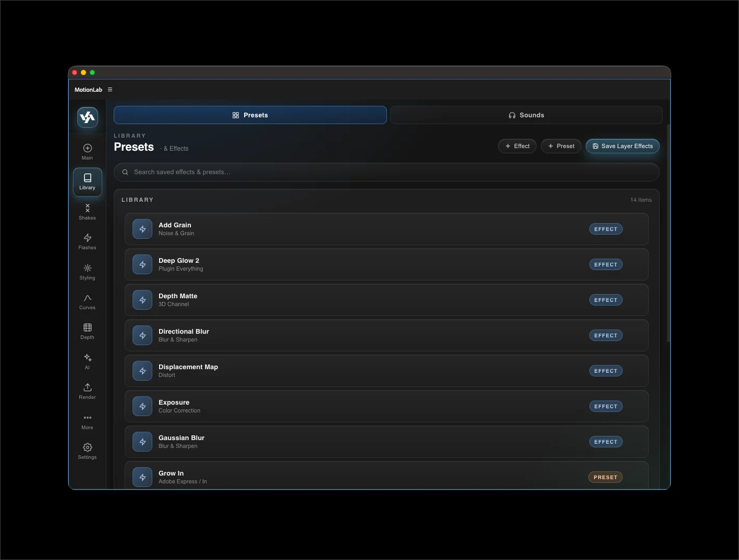
Task: Click the lightning icon for Add Grain
Action: pos(142,229)
